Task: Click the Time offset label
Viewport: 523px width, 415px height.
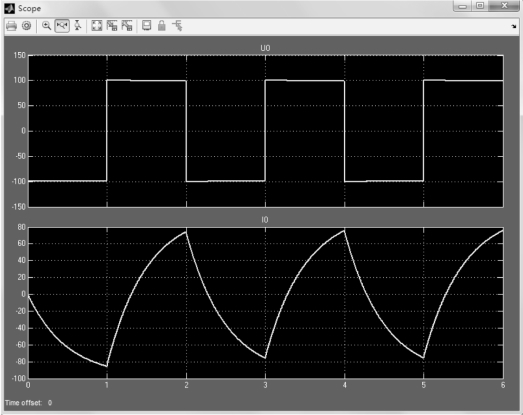Action: 23,403
